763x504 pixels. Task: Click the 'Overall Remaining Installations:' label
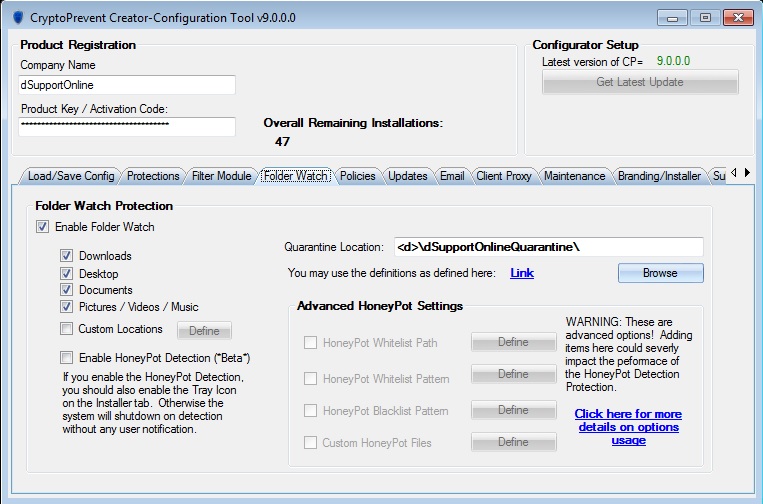click(353, 123)
